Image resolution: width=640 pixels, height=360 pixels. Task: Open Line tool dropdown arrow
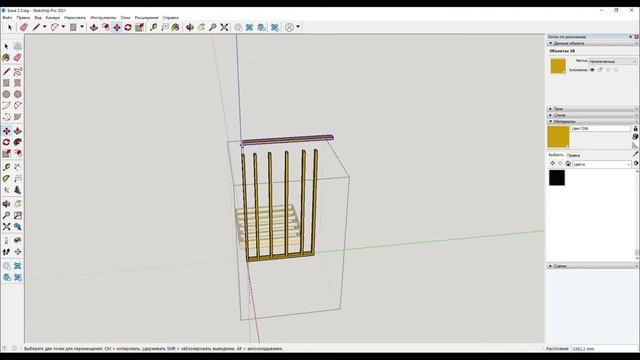click(x=44, y=27)
